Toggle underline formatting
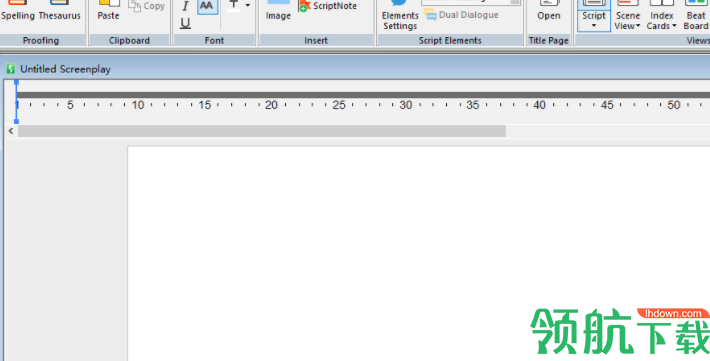The width and height of the screenshot is (710, 361). click(185, 23)
